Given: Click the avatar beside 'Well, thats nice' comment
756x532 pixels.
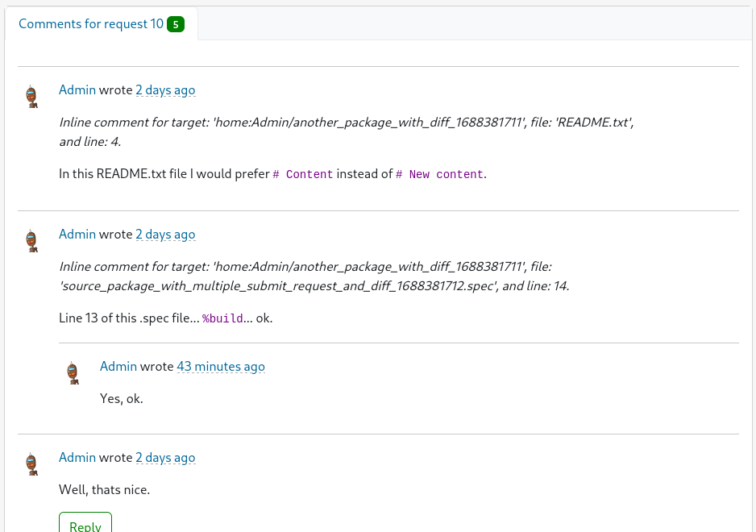Looking at the screenshot, I should click(x=32, y=463).
